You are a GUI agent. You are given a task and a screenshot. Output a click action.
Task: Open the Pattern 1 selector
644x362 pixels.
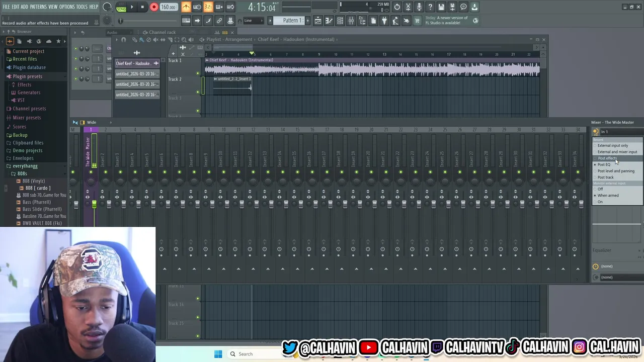pos(289,21)
